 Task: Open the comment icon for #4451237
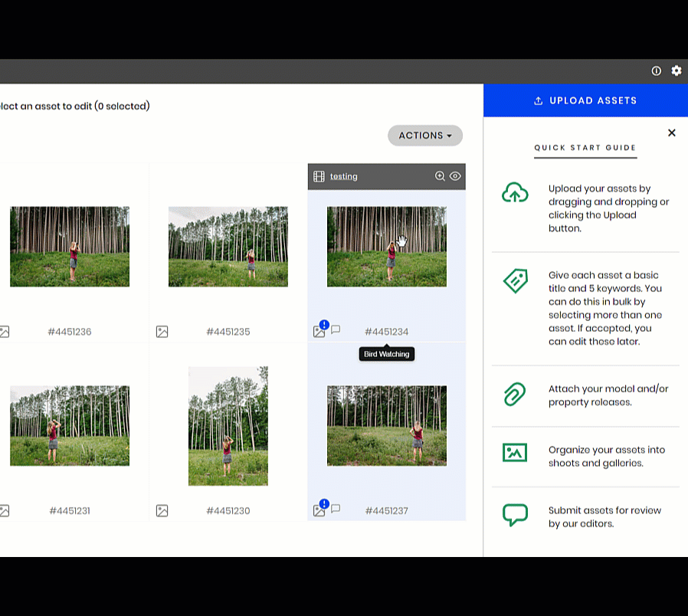(x=336, y=509)
